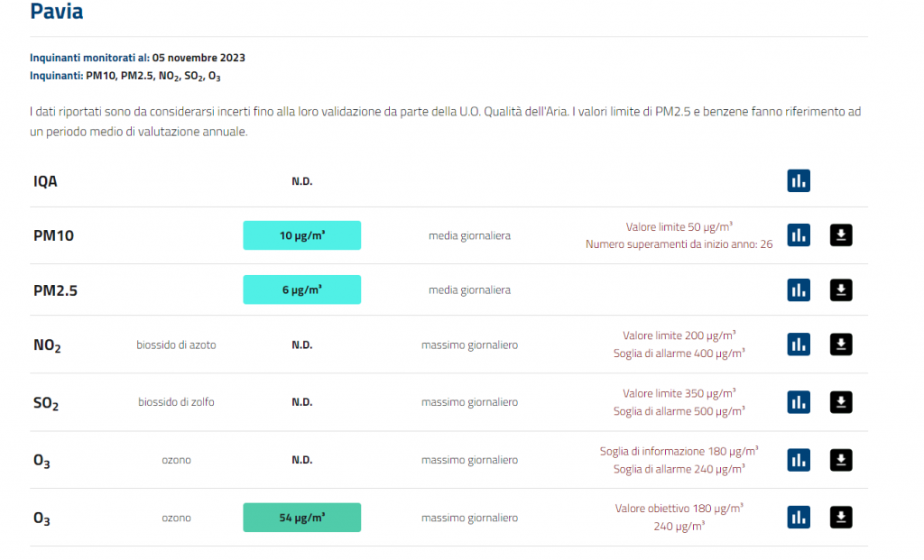Click the Numero superamenti da inizio anno text

pyautogui.click(x=679, y=244)
